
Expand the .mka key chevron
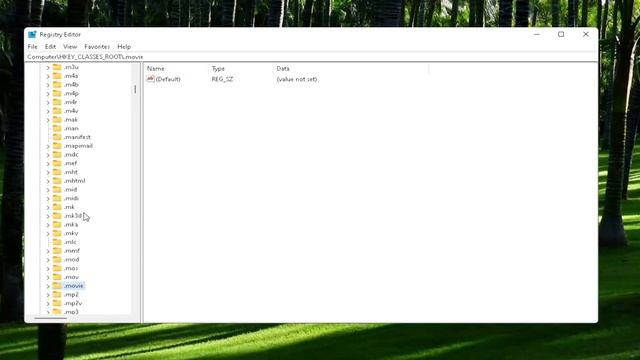(x=48, y=224)
